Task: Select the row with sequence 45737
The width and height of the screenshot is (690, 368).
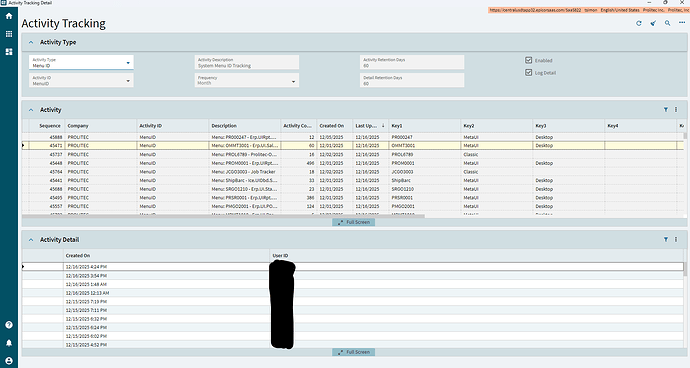Action: 353,155
